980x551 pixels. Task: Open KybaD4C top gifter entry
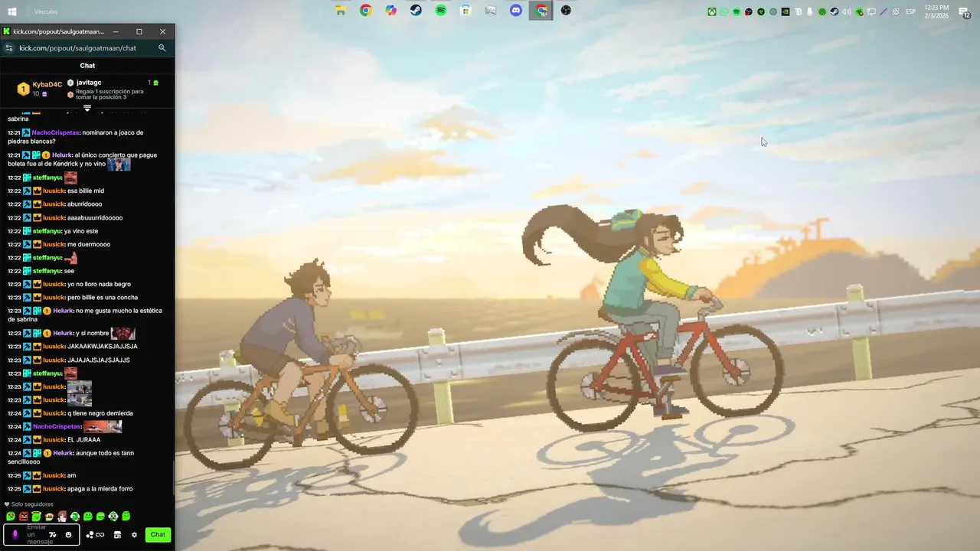click(x=40, y=89)
